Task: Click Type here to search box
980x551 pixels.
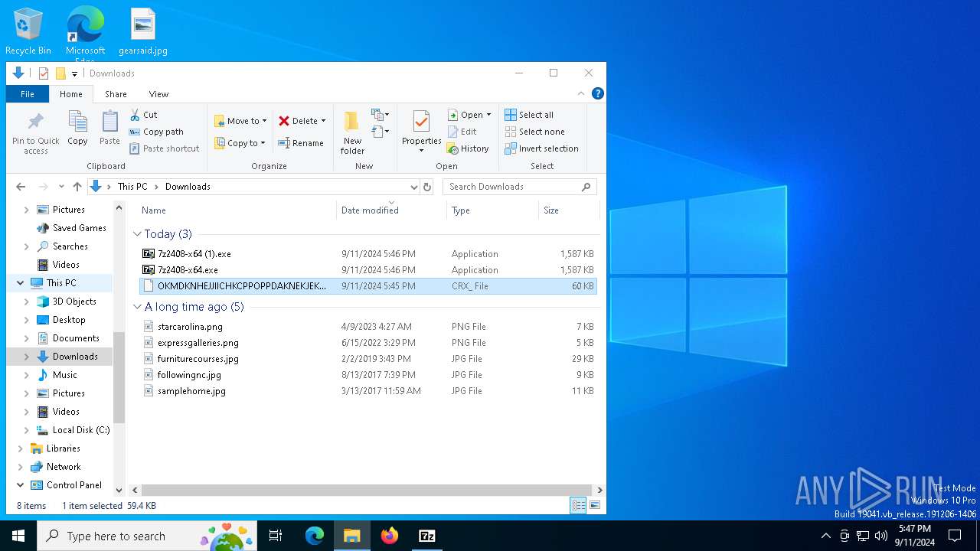Action: click(x=145, y=536)
